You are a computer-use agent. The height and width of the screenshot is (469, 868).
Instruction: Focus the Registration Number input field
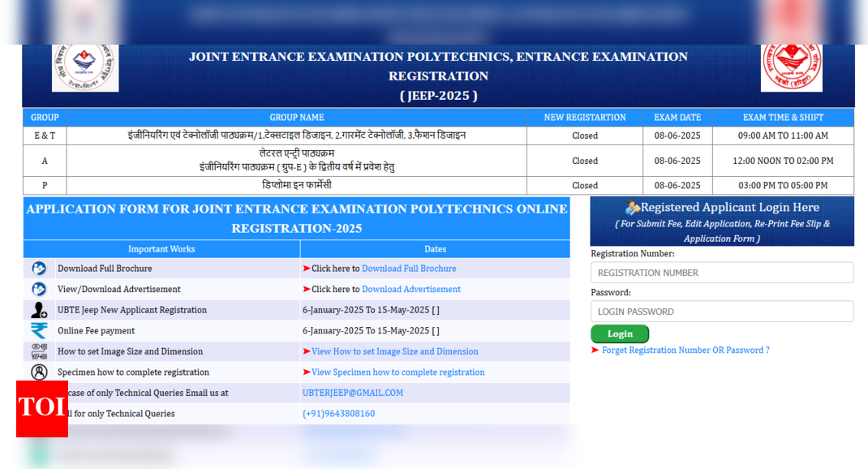[721, 273]
